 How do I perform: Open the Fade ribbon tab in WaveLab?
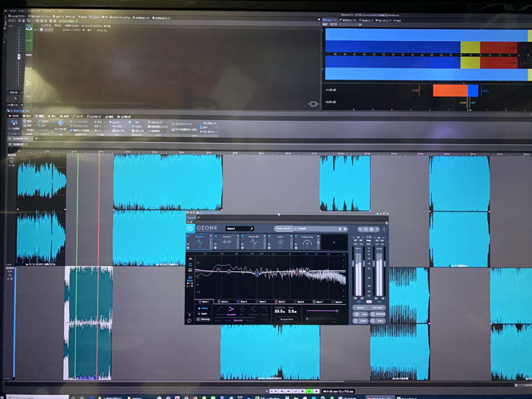point(78,116)
